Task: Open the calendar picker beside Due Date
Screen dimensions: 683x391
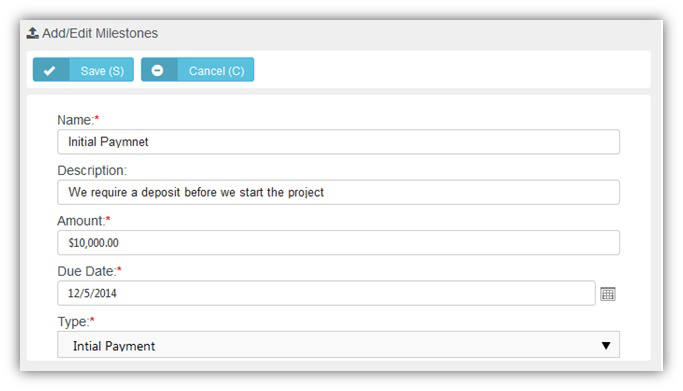Action: click(x=608, y=294)
